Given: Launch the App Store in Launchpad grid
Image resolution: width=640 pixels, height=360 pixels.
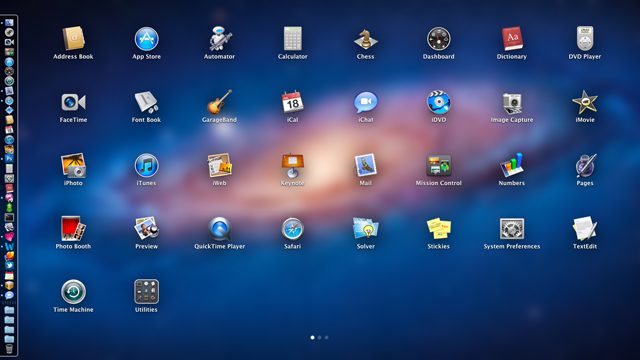Looking at the screenshot, I should [146, 39].
